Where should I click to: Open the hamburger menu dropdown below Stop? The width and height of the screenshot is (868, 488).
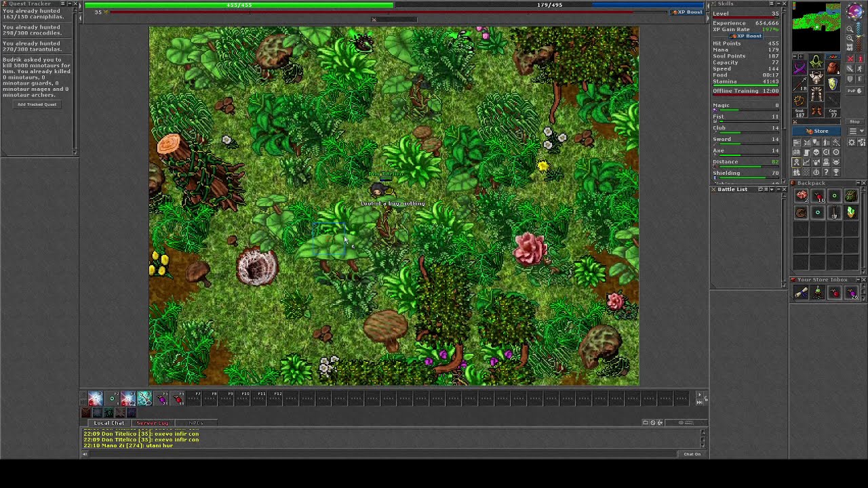856,131
